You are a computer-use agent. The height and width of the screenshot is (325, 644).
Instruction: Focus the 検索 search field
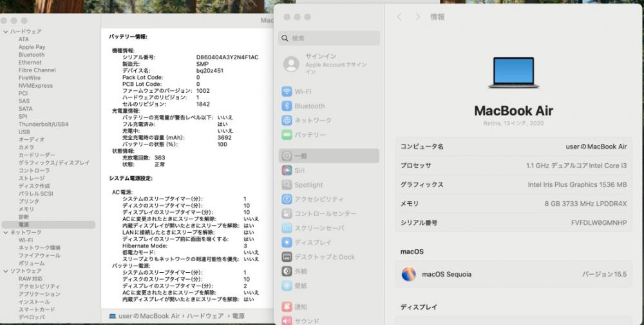tap(328, 38)
